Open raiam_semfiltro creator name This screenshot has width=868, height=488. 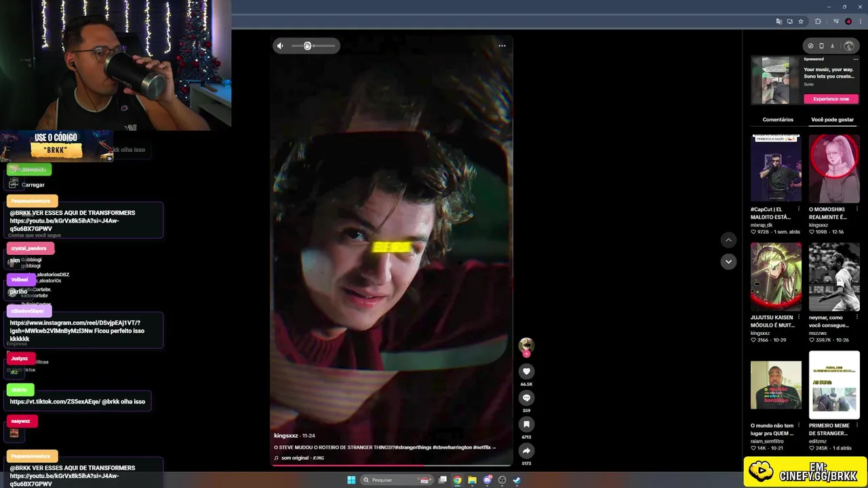pyautogui.click(x=767, y=441)
